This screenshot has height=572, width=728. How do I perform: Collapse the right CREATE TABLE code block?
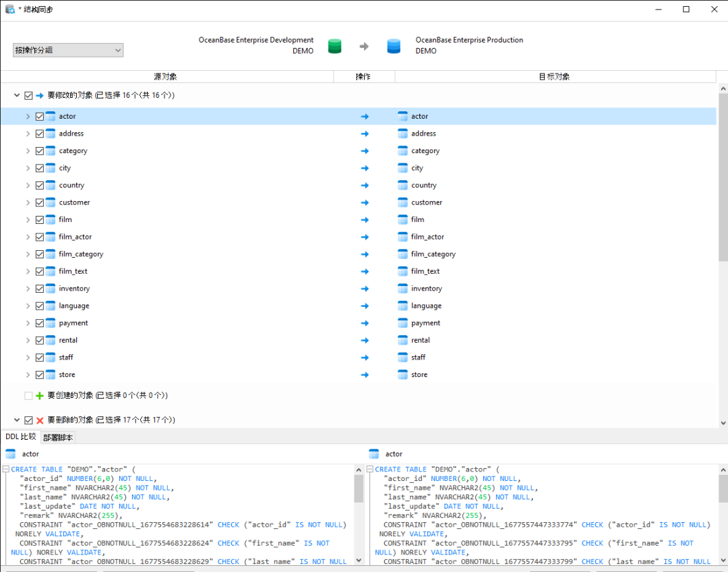coord(370,469)
